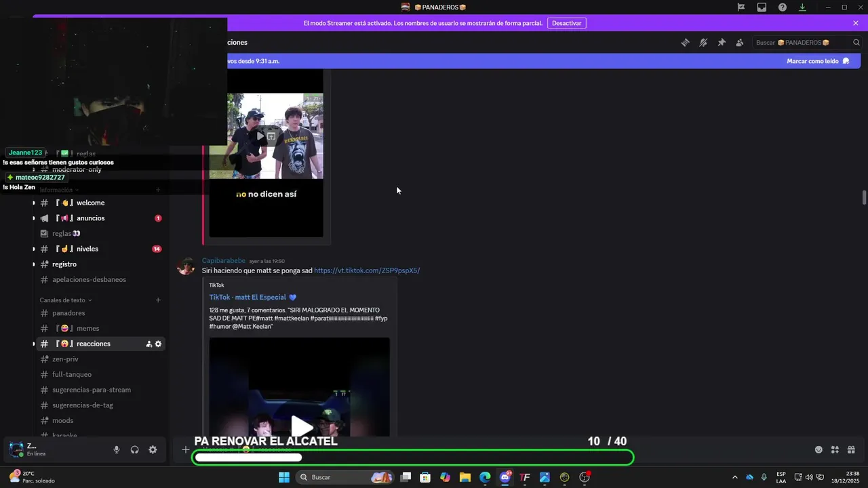Open the gift icon in message bar

[851, 449]
